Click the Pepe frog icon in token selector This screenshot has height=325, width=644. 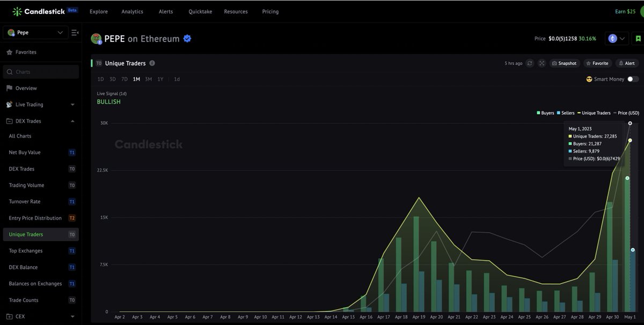pyautogui.click(x=11, y=33)
